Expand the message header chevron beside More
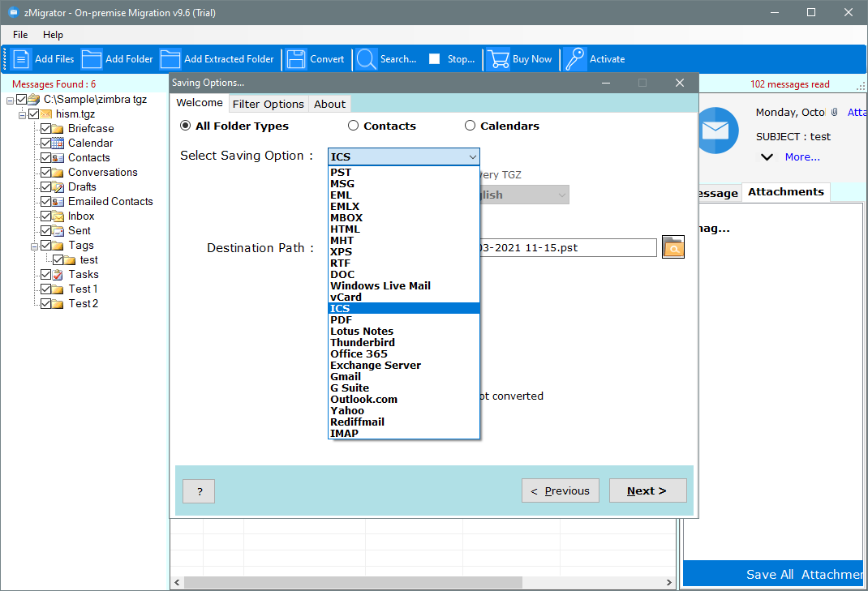 (767, 157)
